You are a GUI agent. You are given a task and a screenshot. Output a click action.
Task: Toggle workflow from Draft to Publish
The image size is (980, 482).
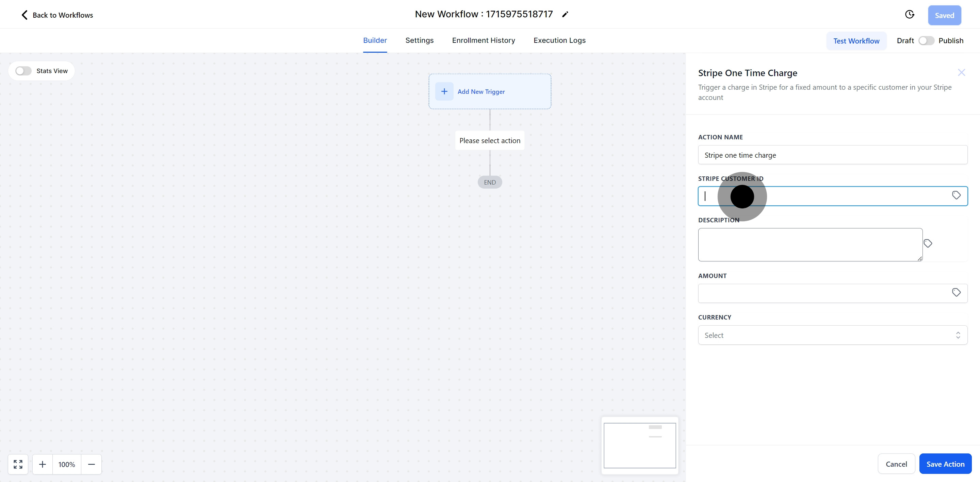(926, 41)
